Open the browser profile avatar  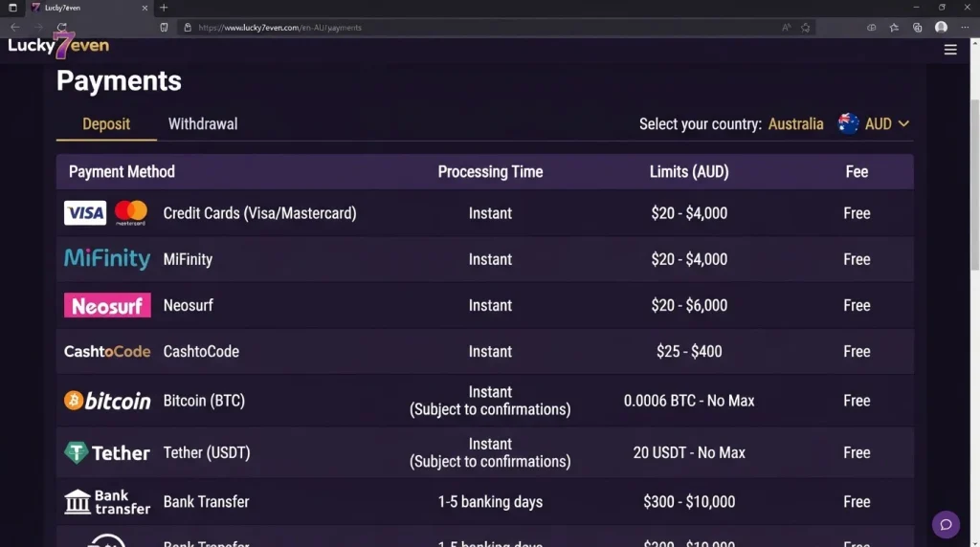click(941, 28)
